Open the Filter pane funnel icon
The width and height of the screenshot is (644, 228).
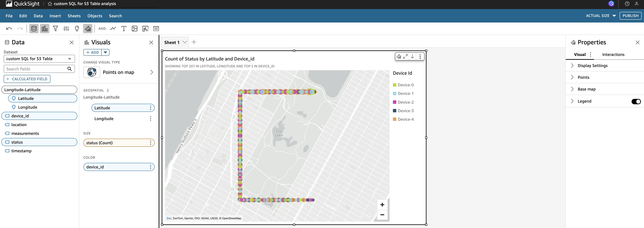(x=55, y=29)
